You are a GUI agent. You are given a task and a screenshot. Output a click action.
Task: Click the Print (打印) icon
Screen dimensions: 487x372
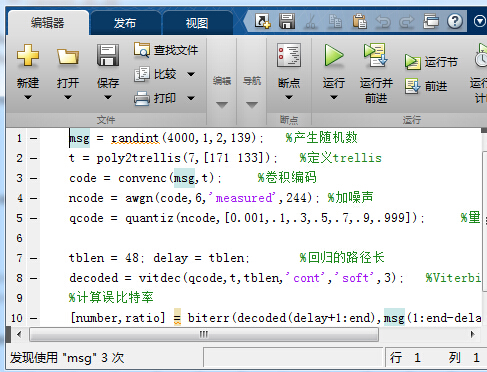coord(142,98)
